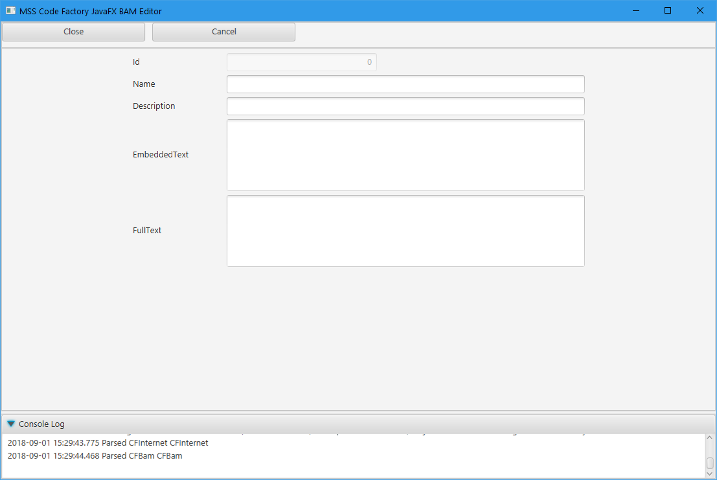Focus the Name text field
Image resolution: width=717 pixels, height=480 pixels.
pos(405,84)
